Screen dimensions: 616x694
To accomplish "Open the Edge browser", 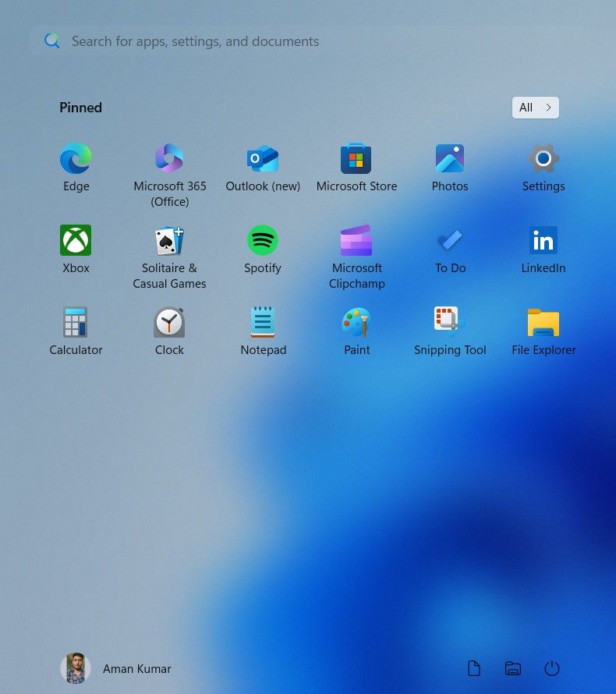I will [x=76, y=158].
